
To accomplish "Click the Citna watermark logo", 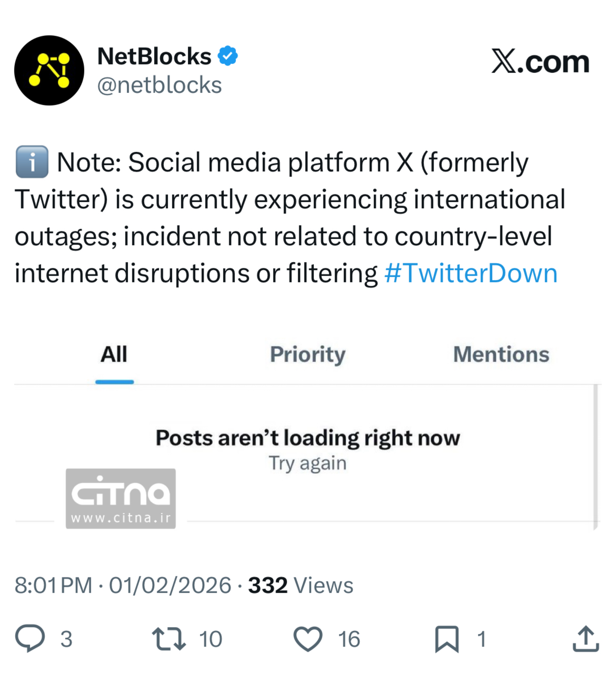I will 121,498.
